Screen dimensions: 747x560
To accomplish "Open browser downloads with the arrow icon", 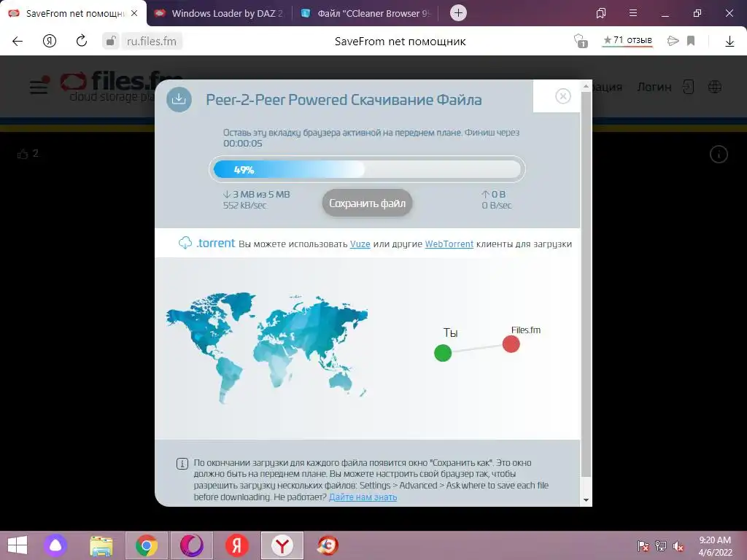I will point(729,42).
